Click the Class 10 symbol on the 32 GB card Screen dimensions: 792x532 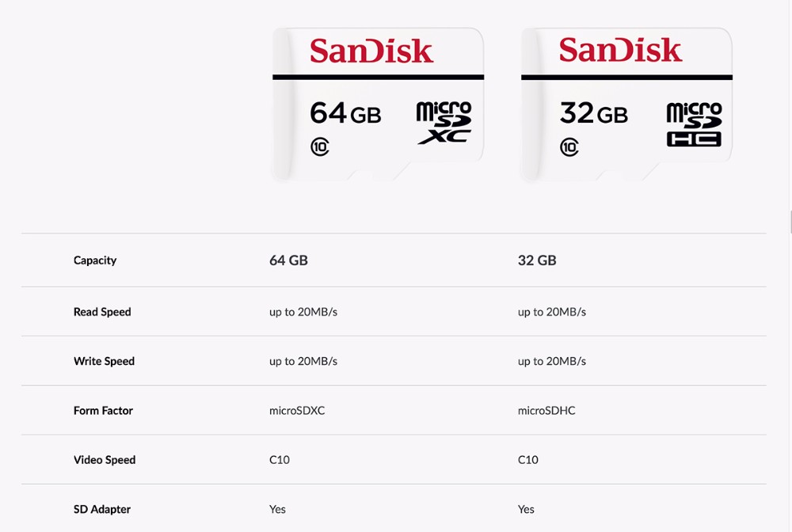pyautogui.click(x=569, y=146)
